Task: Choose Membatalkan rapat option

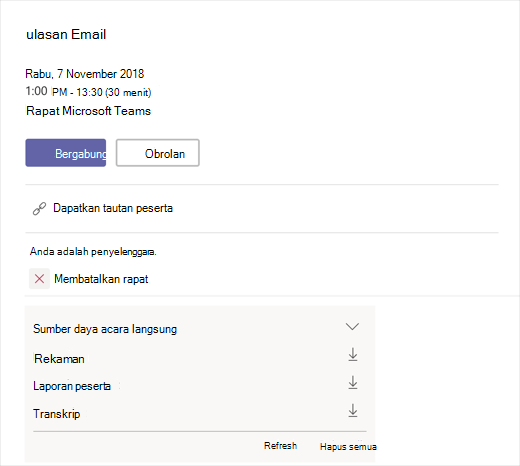Action: (x=101, y=279)
